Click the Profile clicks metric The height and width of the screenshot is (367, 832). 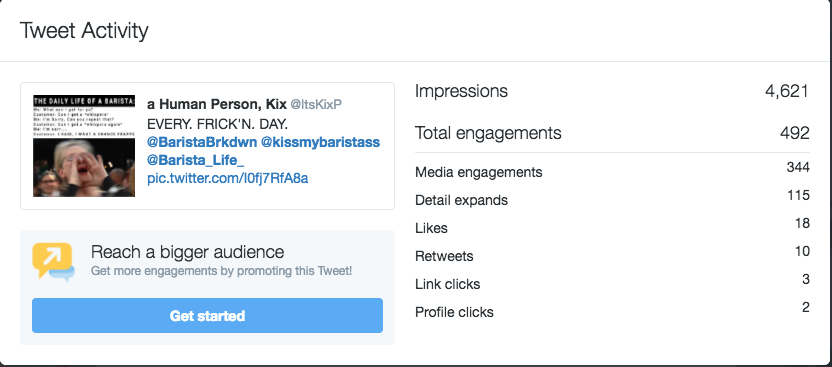pos(612,311)
